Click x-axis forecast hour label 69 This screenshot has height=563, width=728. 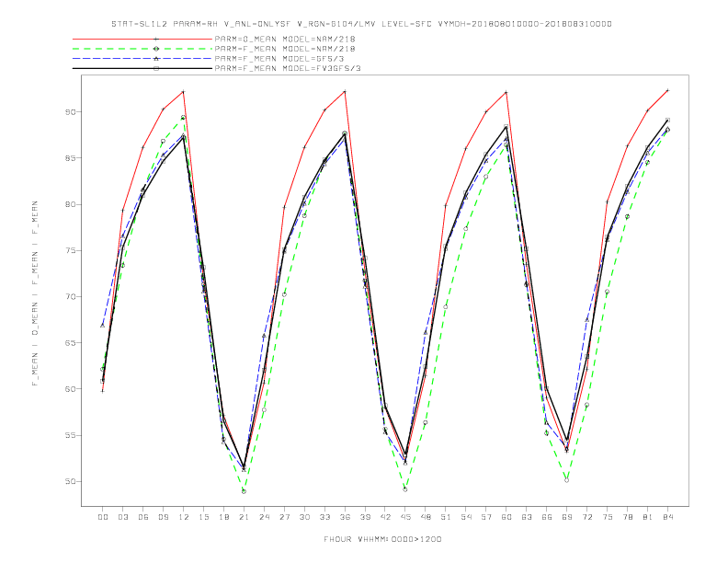(x=567, y=517)
